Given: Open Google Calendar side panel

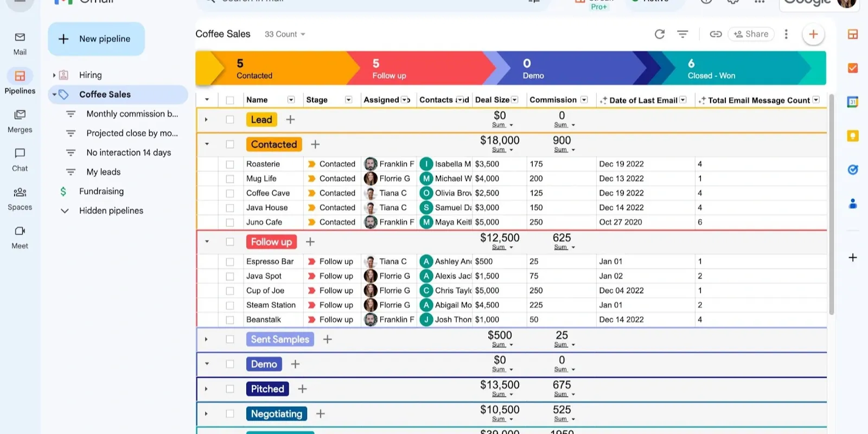Looking at the screenshot, I should click(x=853, y=101).
